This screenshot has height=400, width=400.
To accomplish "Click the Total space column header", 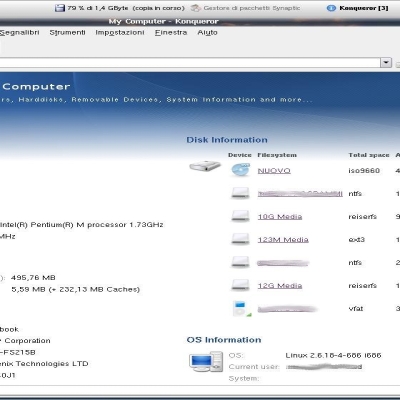I will [x=369, y=155].
